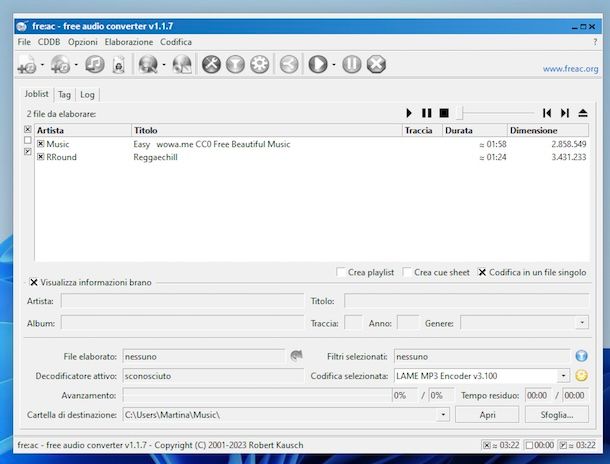Click the select-all tracks checkbox icon

pos(28,129)
